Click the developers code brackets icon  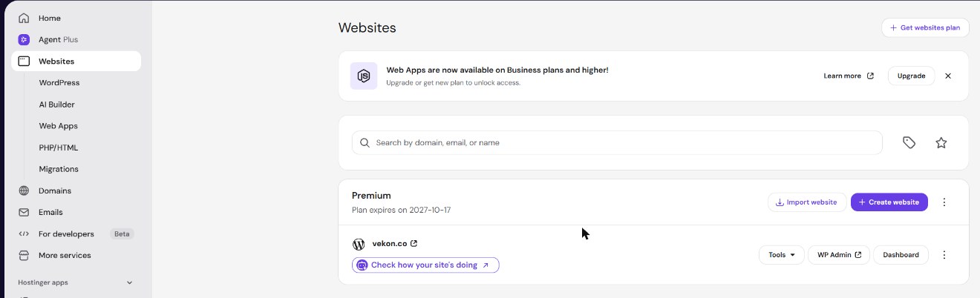[24, 234]
